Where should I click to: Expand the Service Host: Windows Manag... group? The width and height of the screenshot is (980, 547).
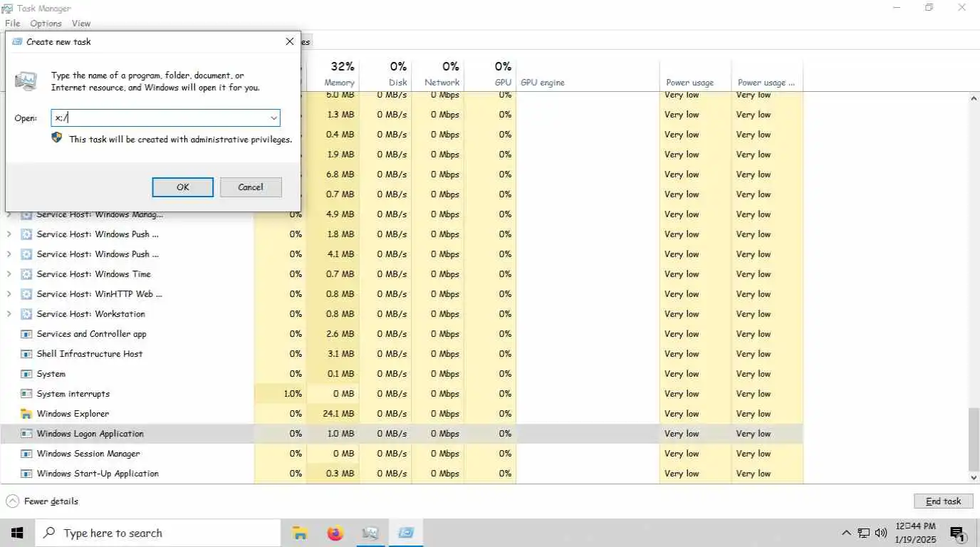tap(9, 214)
